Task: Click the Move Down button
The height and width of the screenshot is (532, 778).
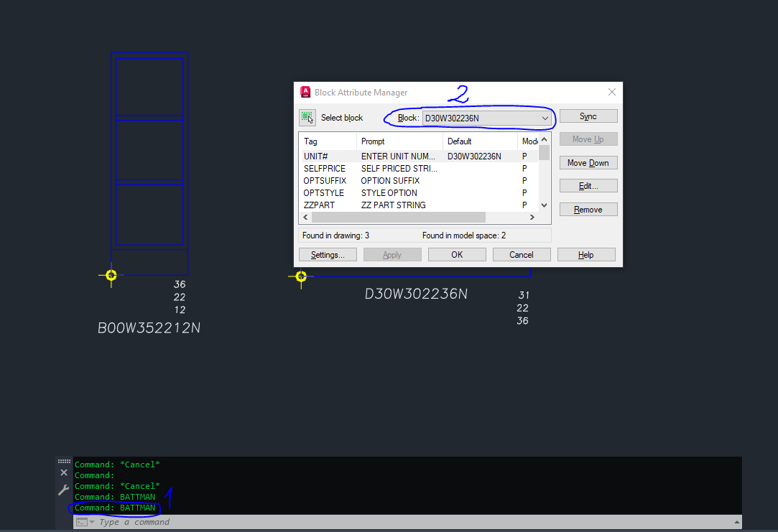Action: tap(588, 163)
